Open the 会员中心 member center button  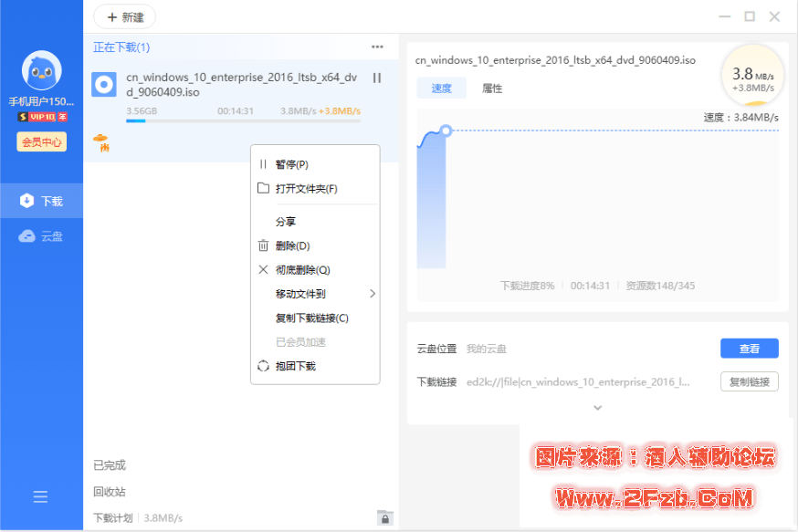42,142
